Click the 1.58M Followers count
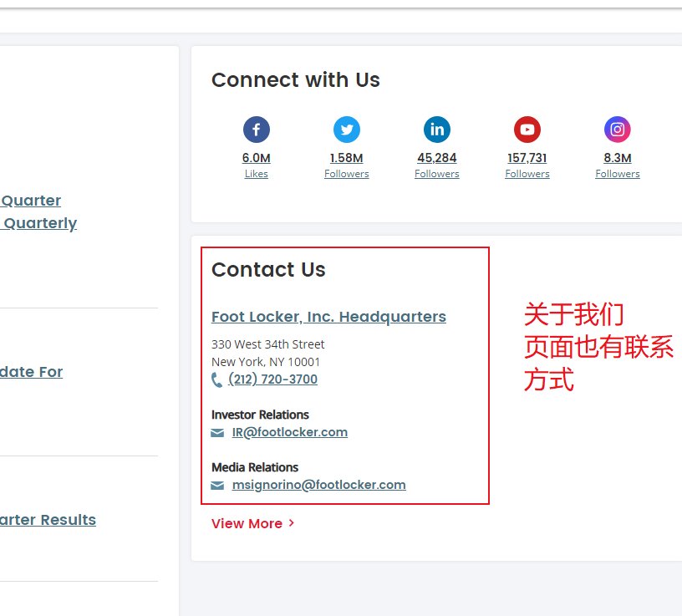 [x=347, y=158]
